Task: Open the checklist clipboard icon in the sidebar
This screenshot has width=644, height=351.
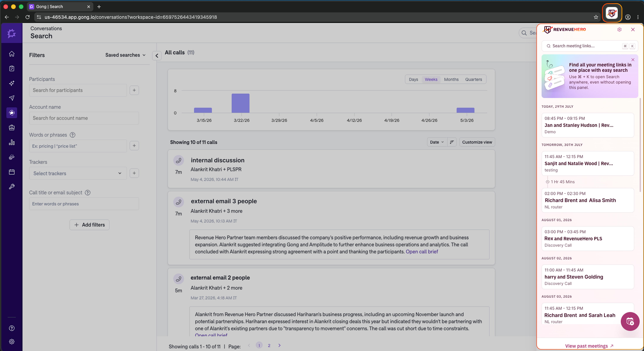Action: [11, 68]
